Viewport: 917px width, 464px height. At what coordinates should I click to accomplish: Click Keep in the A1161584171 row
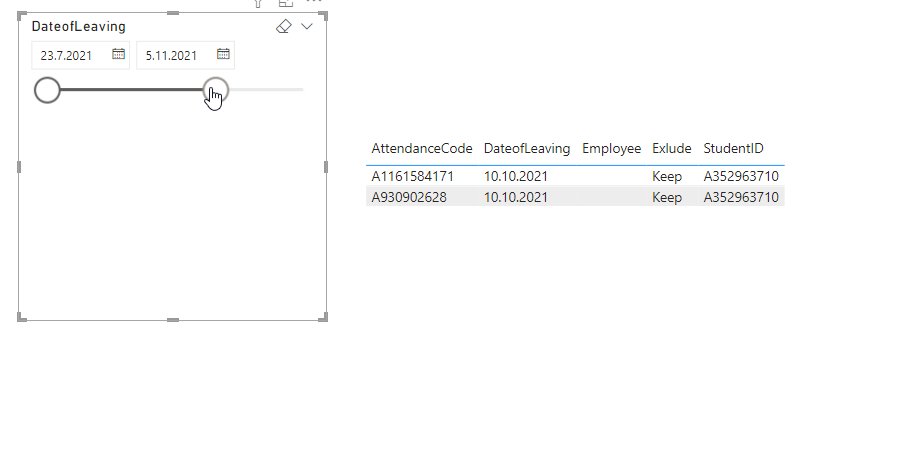(x=667, y=176)
